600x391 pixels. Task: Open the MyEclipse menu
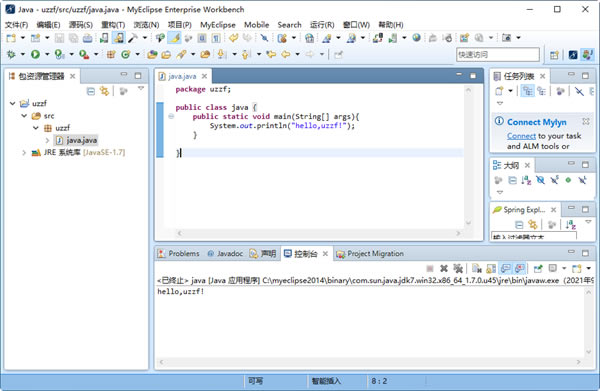(218, 25)
